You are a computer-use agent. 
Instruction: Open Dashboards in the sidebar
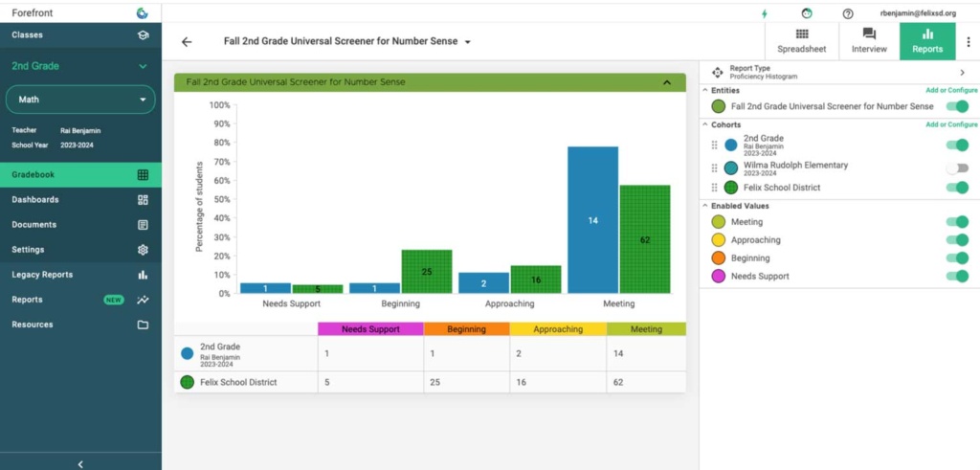pyautogui.click(x=80, y=200)
